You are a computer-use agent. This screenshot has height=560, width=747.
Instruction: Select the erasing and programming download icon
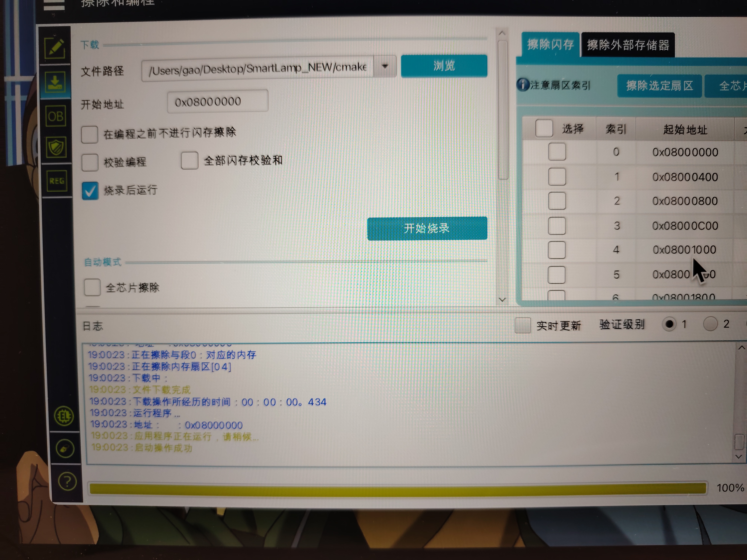pos(55,82)
